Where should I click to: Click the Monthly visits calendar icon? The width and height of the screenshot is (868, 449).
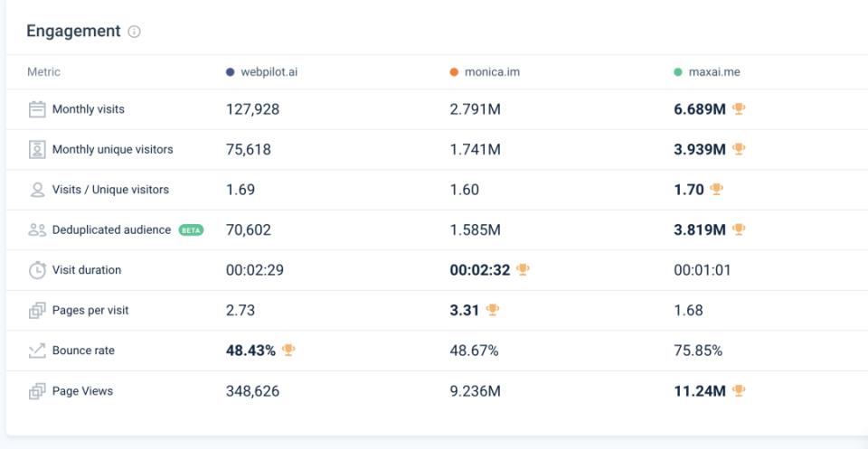pyautogui.click(x=37, y=109)
